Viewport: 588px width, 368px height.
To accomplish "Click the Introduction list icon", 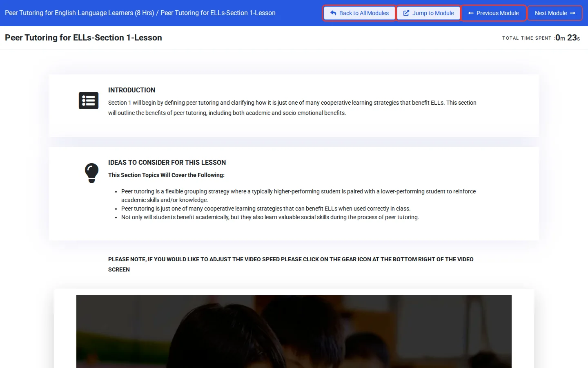I will click(89, 101).
